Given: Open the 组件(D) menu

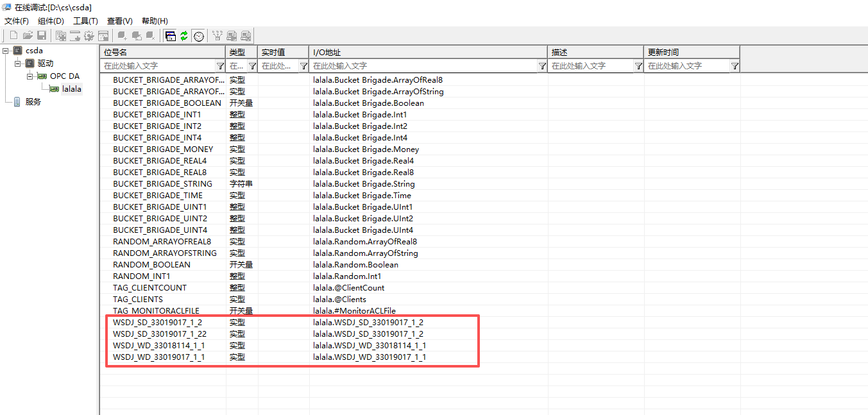Looking at the screenshot, I should point(51,21).
